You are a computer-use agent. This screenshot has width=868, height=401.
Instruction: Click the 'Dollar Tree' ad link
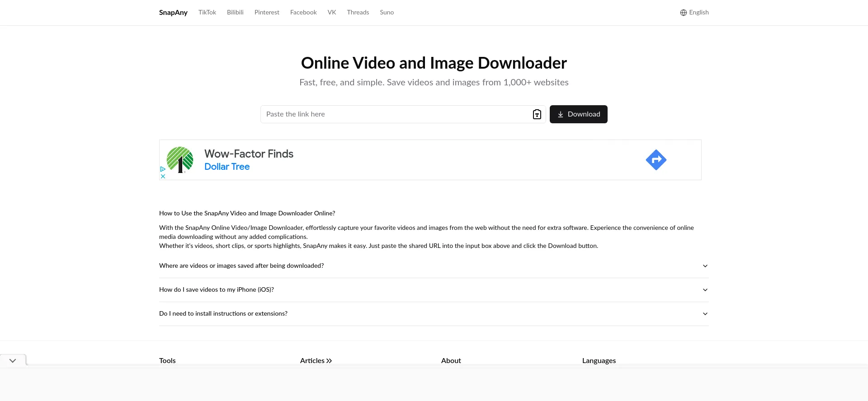click(x=227, y=167)
